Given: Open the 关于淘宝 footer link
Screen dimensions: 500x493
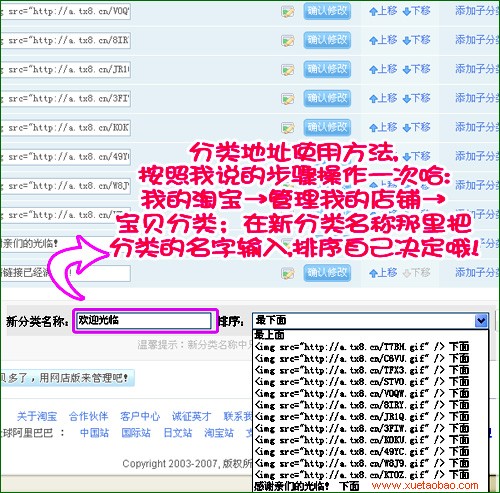Looking at the screenshot, I should tap(37, 416).
